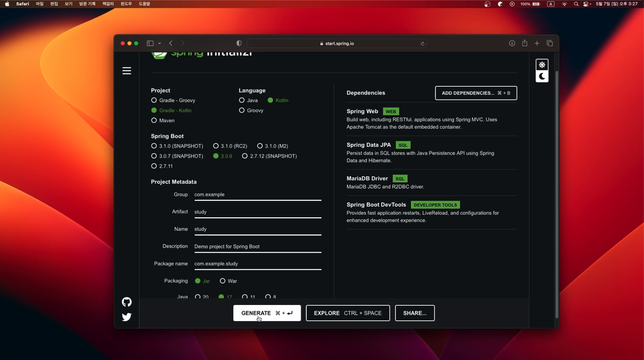The height and width of the screenshot is (360, 644).
Task: Expand the Safari sidebar dropdown chevron
Action: (160, 43)
